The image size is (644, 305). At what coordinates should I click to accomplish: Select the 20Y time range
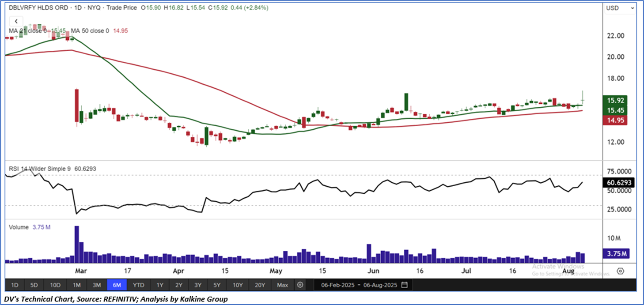click(260, 285)
